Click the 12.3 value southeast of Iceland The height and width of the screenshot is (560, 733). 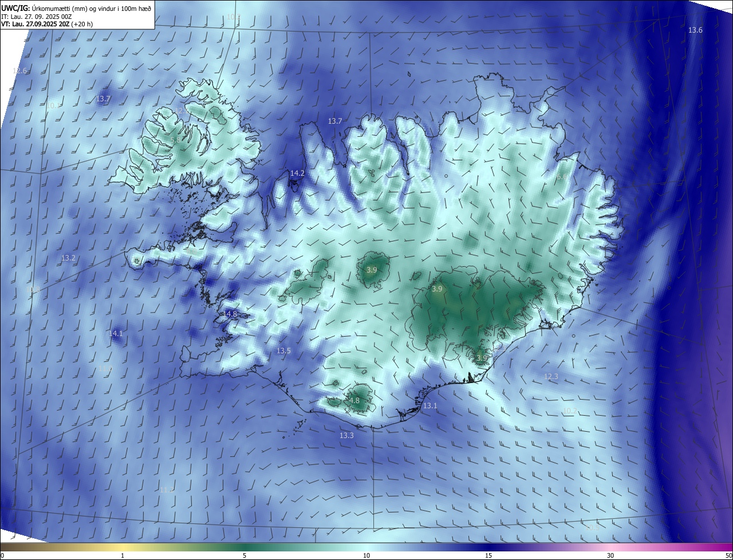(551, 377)
